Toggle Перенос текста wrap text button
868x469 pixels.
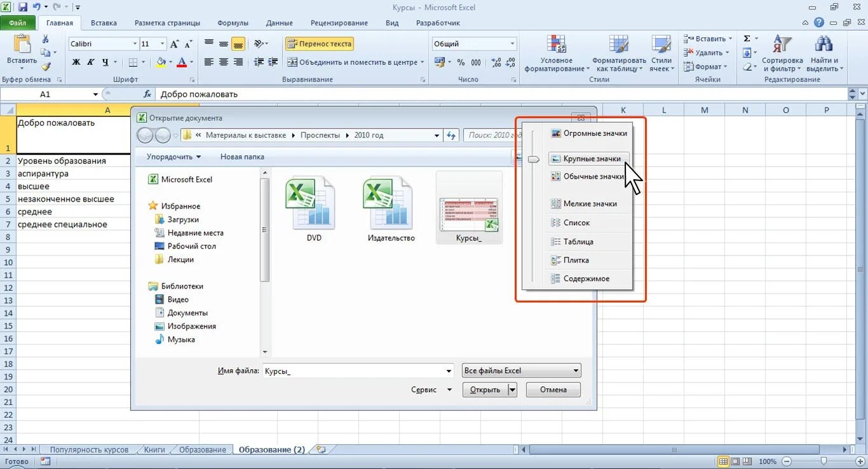point(319,44)
